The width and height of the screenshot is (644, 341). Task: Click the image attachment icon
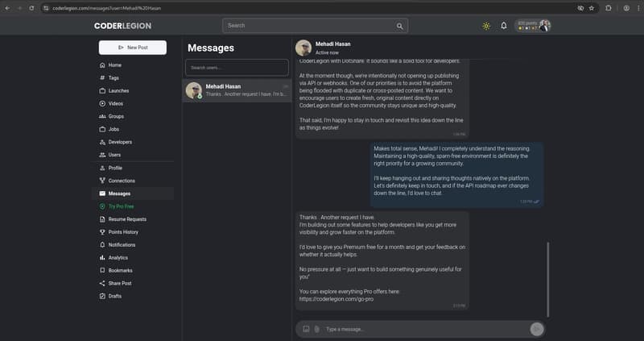tap(306, 329)
